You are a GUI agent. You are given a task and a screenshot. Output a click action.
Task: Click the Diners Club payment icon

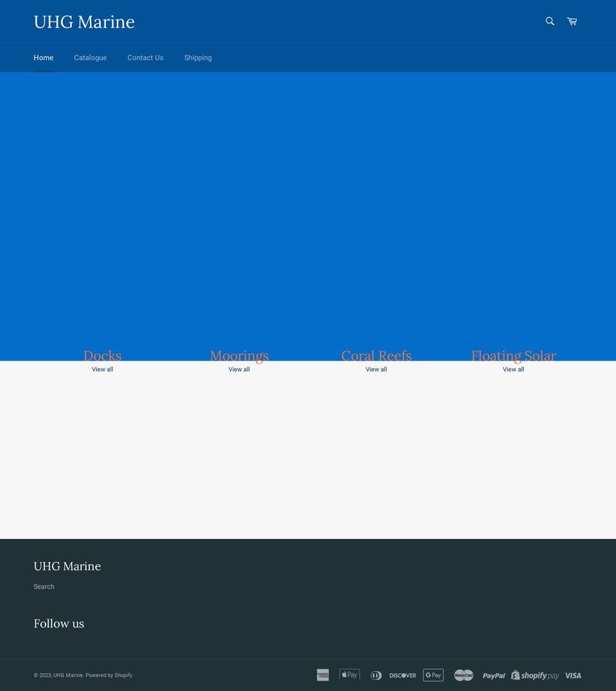376,675
